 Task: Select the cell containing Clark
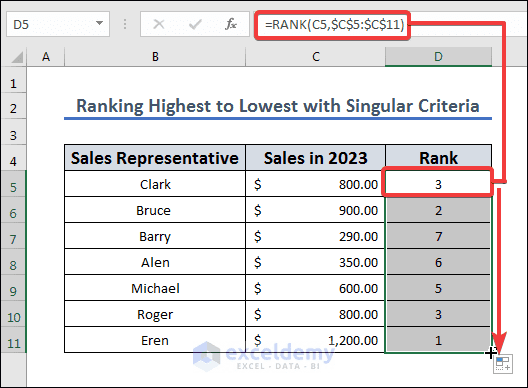[x=155, y=184]
